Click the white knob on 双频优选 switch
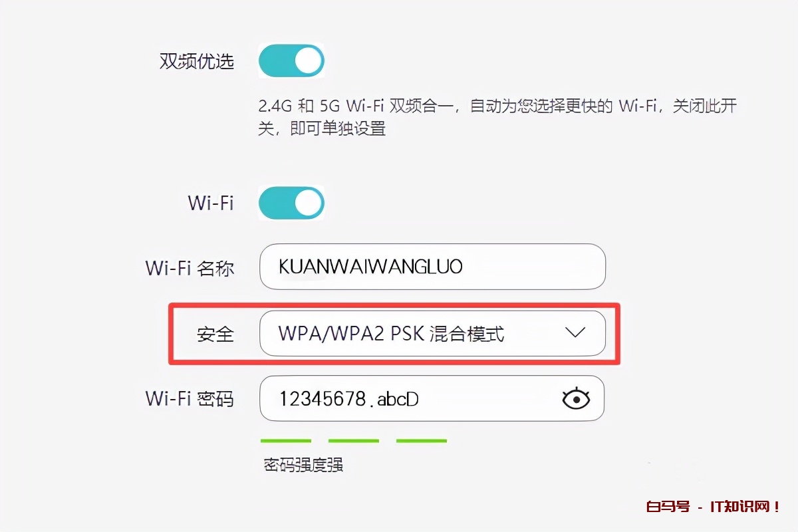 point(308,61)
